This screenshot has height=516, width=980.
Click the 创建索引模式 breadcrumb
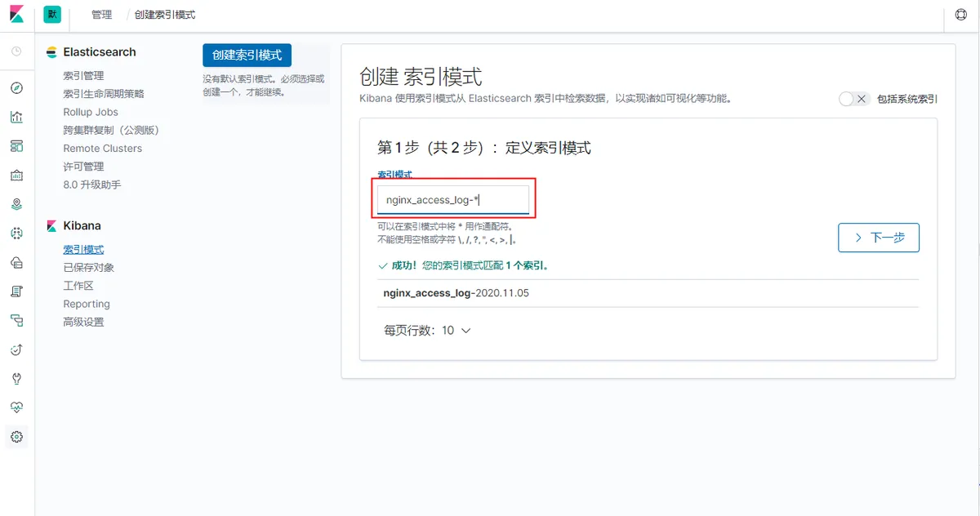point(165,15)
